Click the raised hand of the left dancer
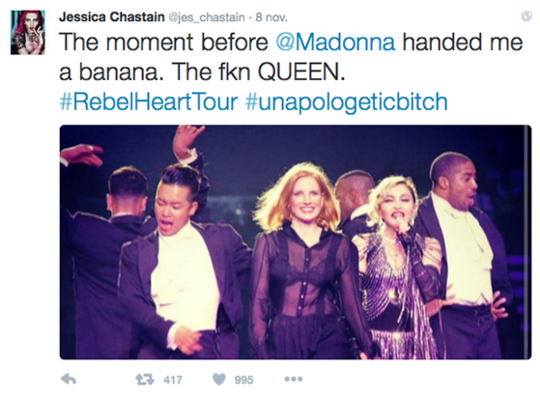Viewport: 540px width, 397px height. tap(187, 139)
